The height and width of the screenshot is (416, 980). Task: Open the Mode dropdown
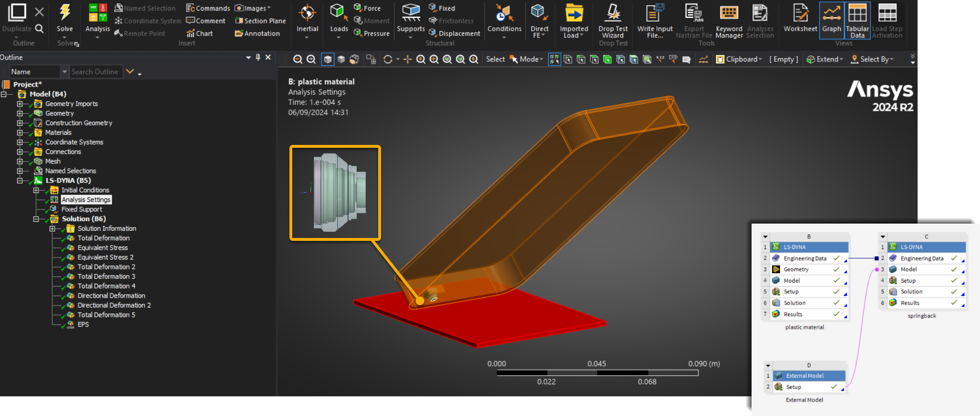pos(526,59)
